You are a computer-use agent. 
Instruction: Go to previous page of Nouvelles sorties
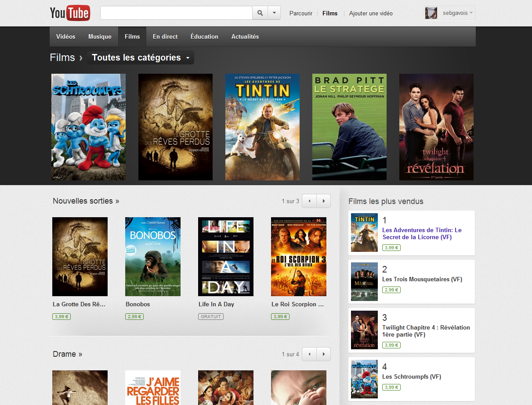click(x=309, y=201)
